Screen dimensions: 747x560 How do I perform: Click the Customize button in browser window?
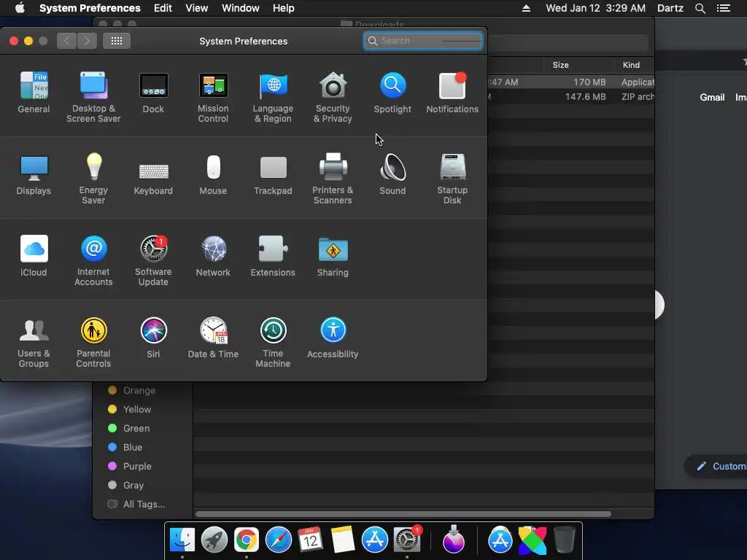(716, 466)
